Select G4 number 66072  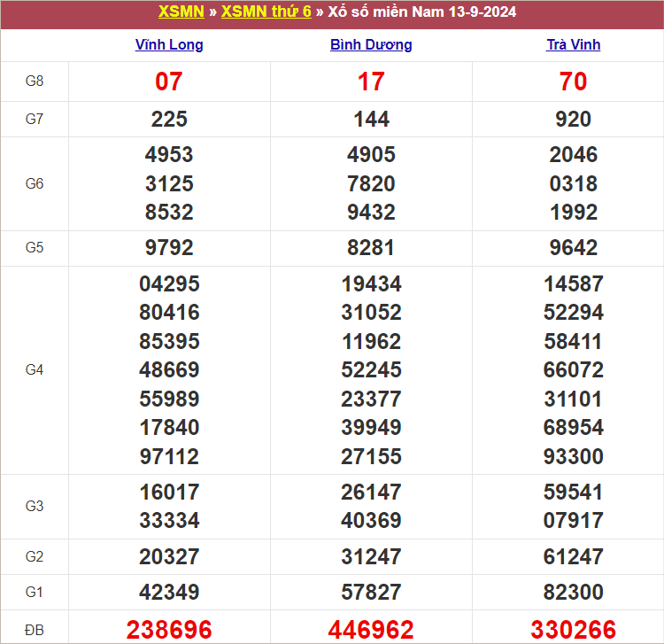[573, 369]
